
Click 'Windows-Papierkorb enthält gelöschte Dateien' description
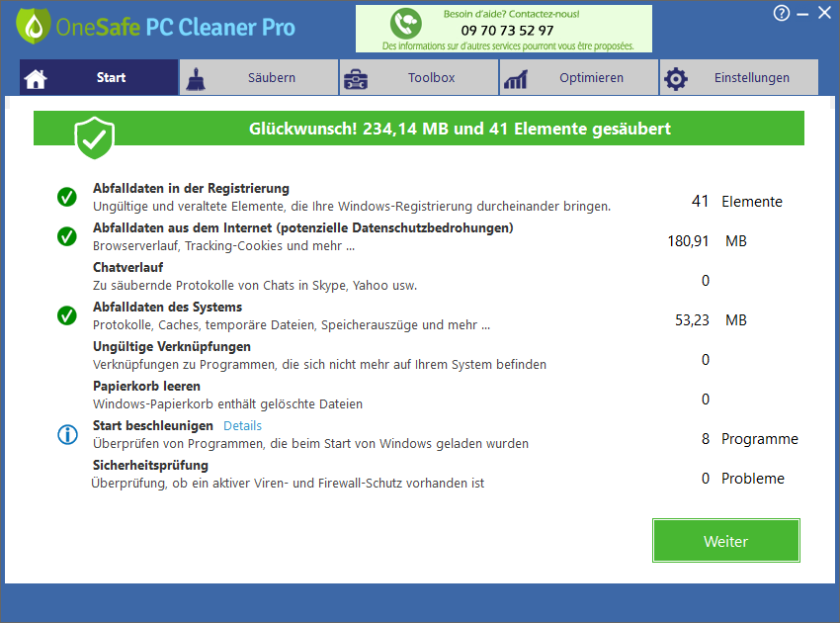coord(227,404)
